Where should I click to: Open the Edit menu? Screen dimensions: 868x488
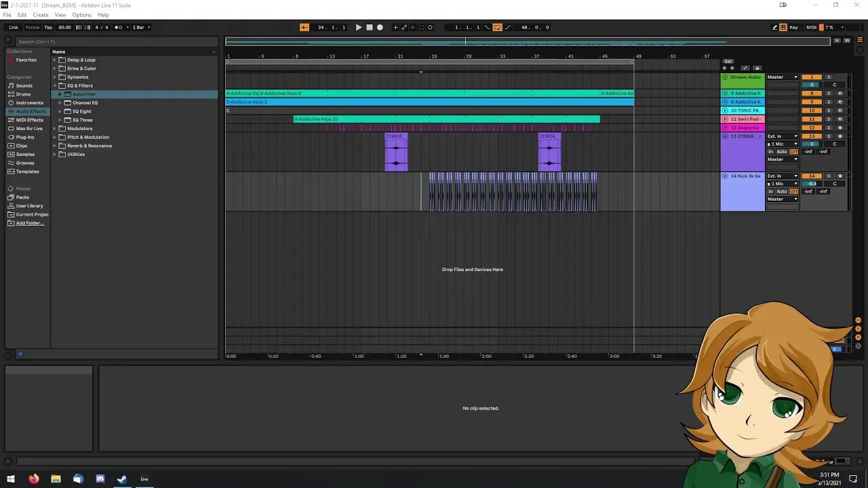pos(22,15)
